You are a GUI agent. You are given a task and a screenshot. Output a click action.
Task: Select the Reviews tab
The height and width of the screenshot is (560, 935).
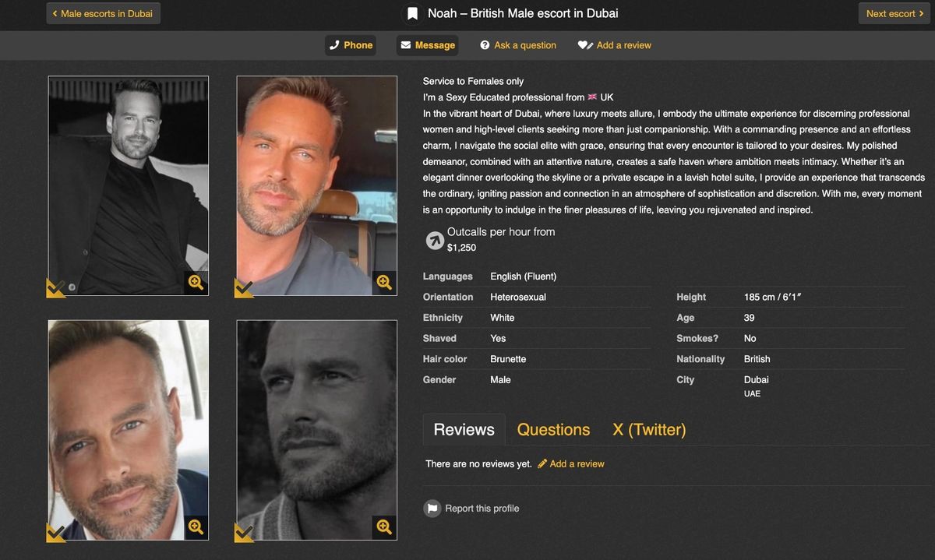464,429
